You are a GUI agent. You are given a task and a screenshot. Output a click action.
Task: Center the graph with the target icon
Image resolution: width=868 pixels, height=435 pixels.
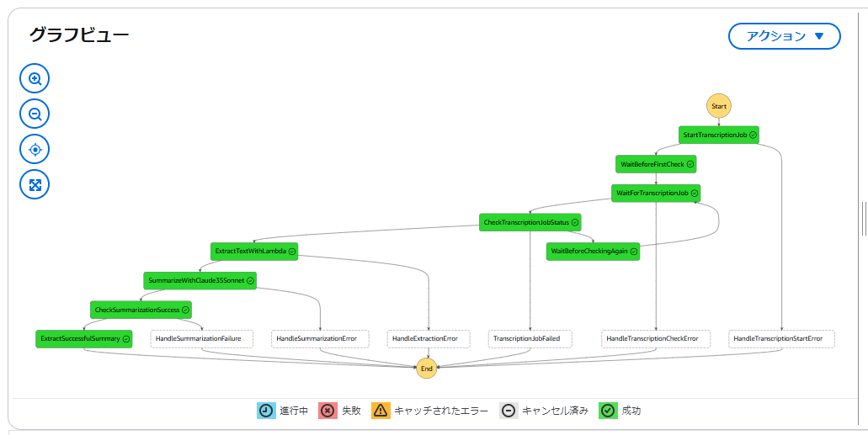click(x=35, y=150)
